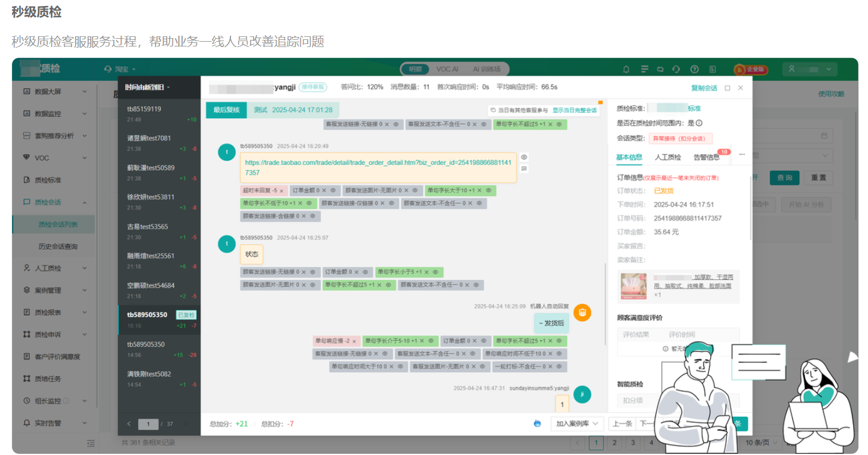Switch to the 明察 top tab
This screenshot has height=455, width=868.
[414, 69]
